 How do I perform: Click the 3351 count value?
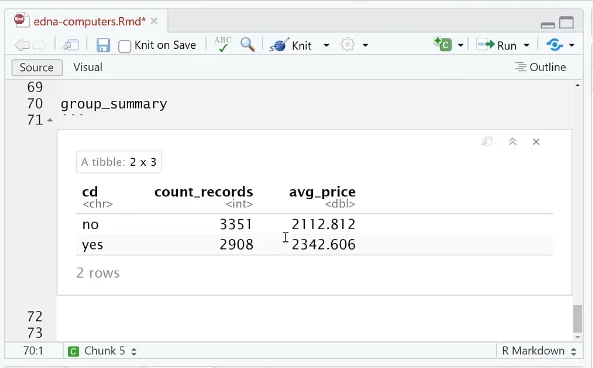pos(236,224)
